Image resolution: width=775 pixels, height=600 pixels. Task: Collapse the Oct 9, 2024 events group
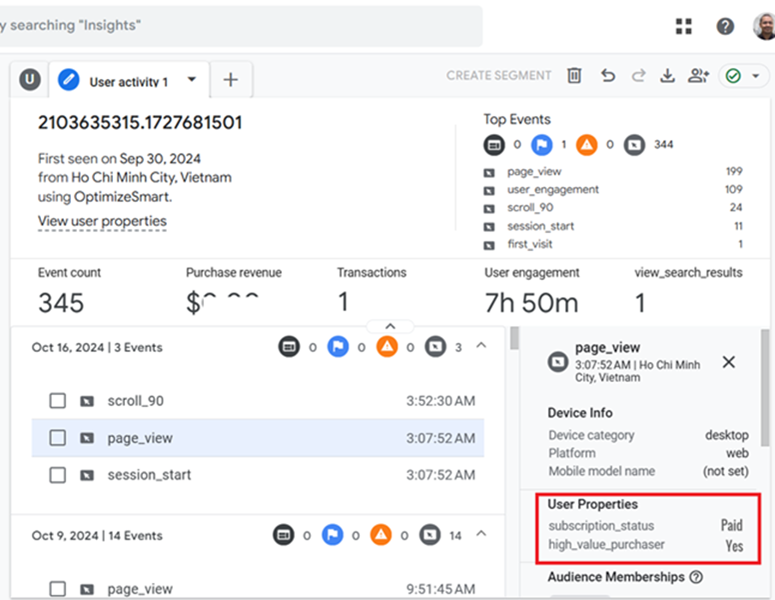click(x=481, y=533)
